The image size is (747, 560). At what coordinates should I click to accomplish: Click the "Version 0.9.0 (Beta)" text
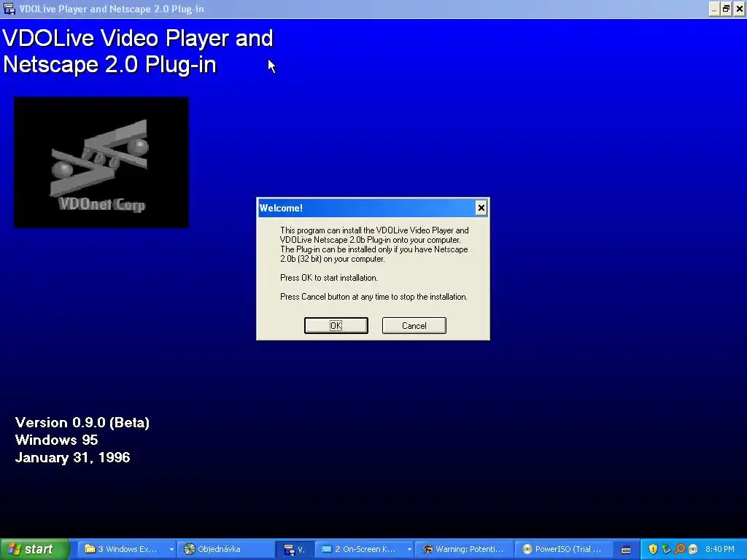click(x=82, y=422)
